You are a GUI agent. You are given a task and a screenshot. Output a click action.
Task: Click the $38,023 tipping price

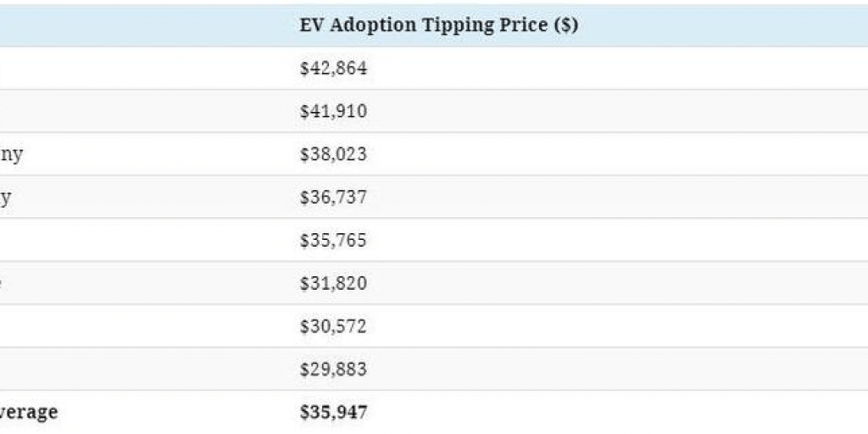pyautogui.click(x=333, y=155)
